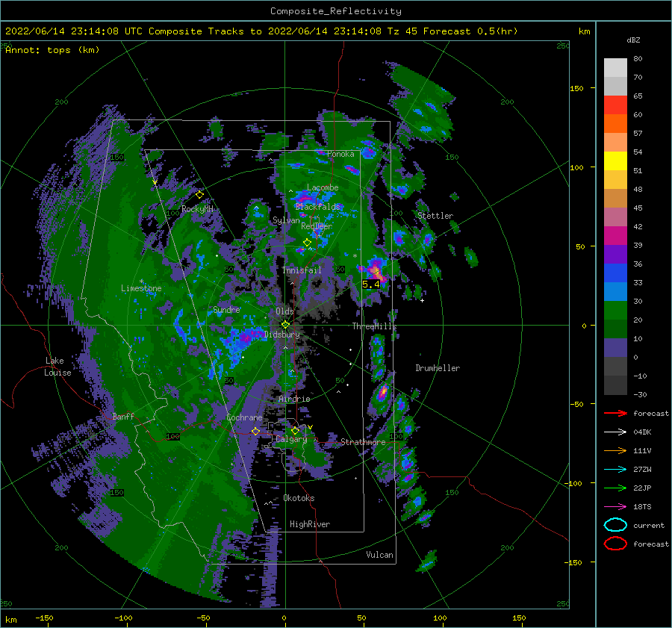Click the Cochrane city label
The image size is (672, 628).
click(x=244, y=417)
